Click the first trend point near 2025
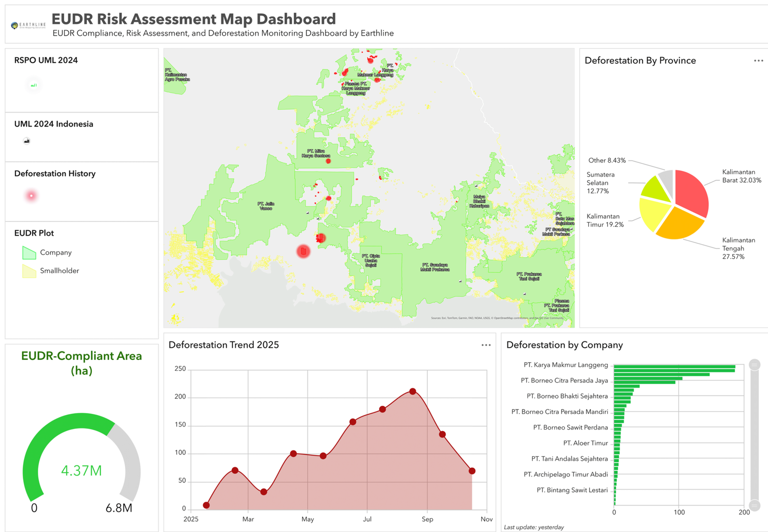768x532 pixels. (x=206, y=505)
